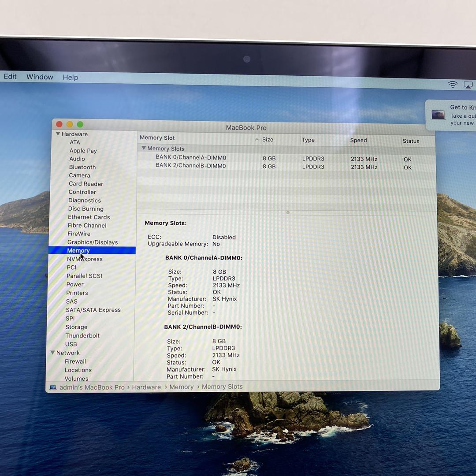Image resolution: width=476 pixels, height=476 pixels.
Task: Select Locations under Network
Action: click(78, 370)
